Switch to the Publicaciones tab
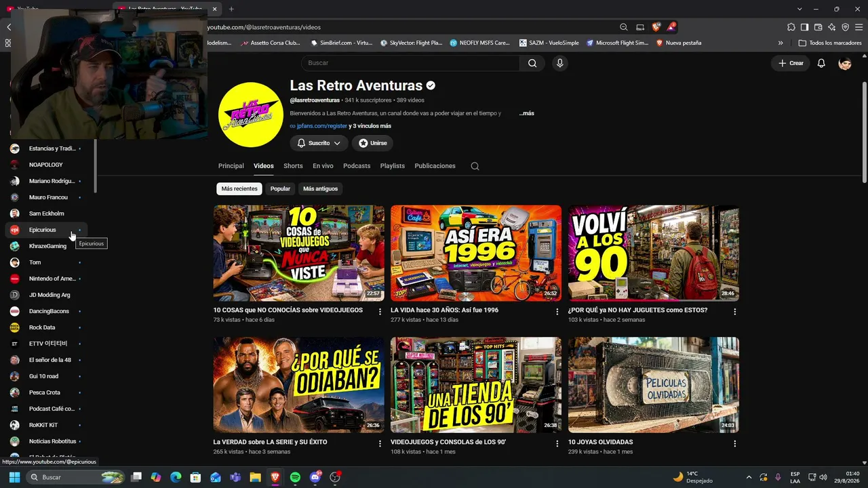The height and width of the screenshot is (488, 868). pos(435,166)
